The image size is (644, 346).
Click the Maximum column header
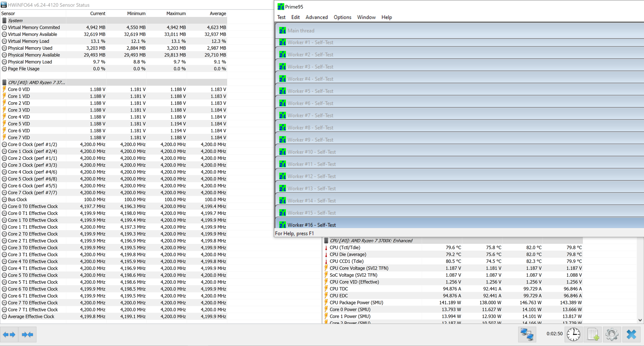click(166, 13)
